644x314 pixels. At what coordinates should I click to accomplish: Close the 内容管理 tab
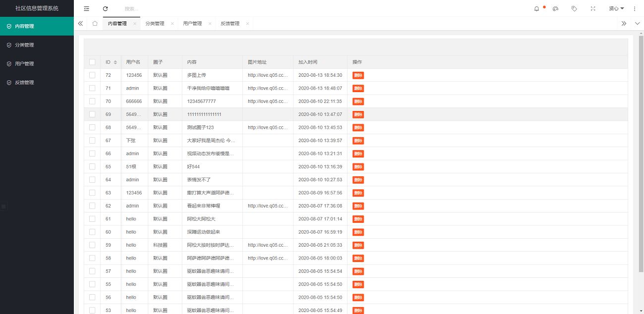click(x=135, y=23)
